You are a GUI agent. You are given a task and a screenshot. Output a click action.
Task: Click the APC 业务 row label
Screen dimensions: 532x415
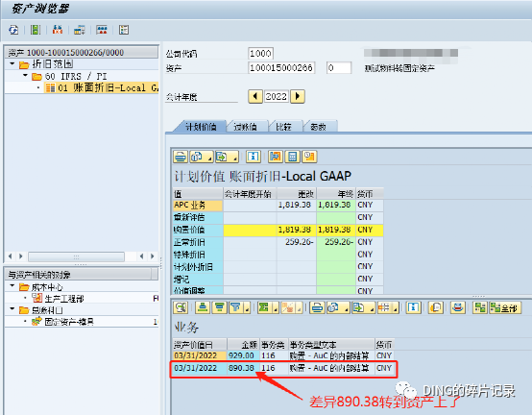tap(198, 205)
